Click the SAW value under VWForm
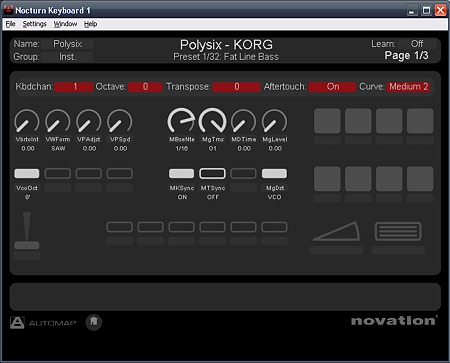 pyautogui.click(x=58, y=149)
